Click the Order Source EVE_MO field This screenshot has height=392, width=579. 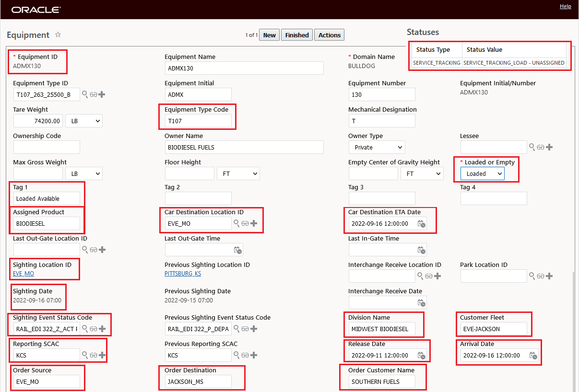click(47, 381)
